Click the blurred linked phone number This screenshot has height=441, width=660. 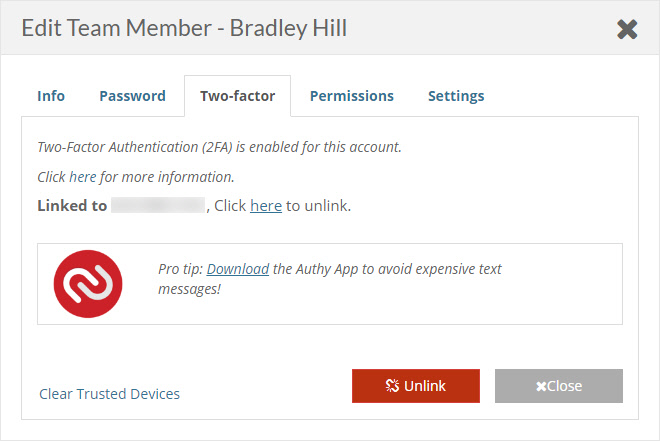pos(158,206)
